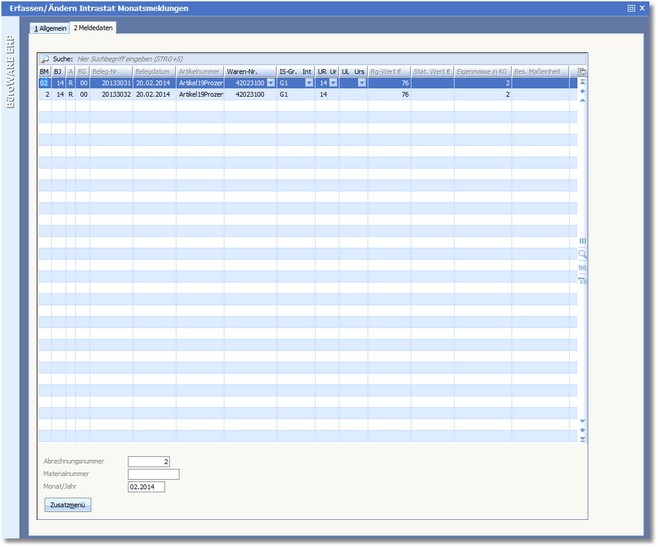Jump to first record arrow at scrollbar top
The image size is (658, 547).
[582, 83]
